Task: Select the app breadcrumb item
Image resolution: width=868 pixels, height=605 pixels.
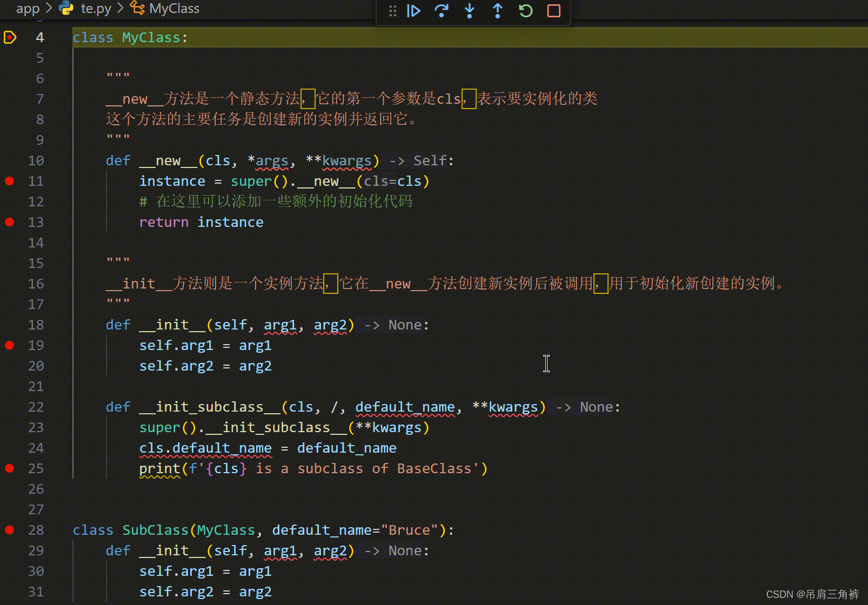Action: point(28,8)
